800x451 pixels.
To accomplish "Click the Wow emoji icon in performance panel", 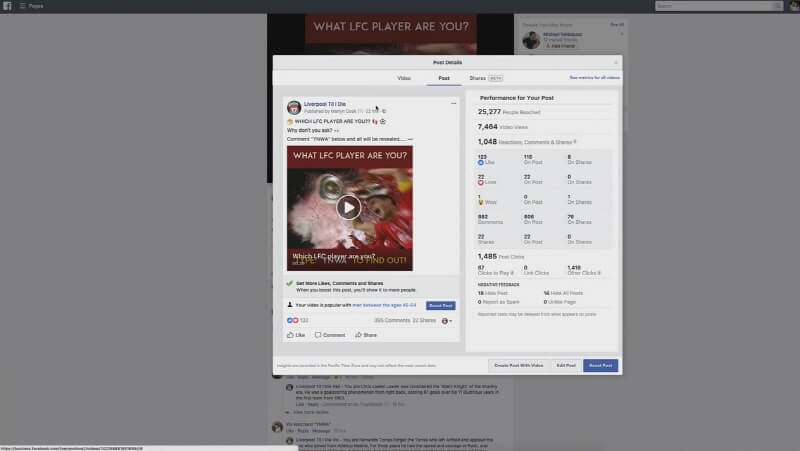I will 481,202.
